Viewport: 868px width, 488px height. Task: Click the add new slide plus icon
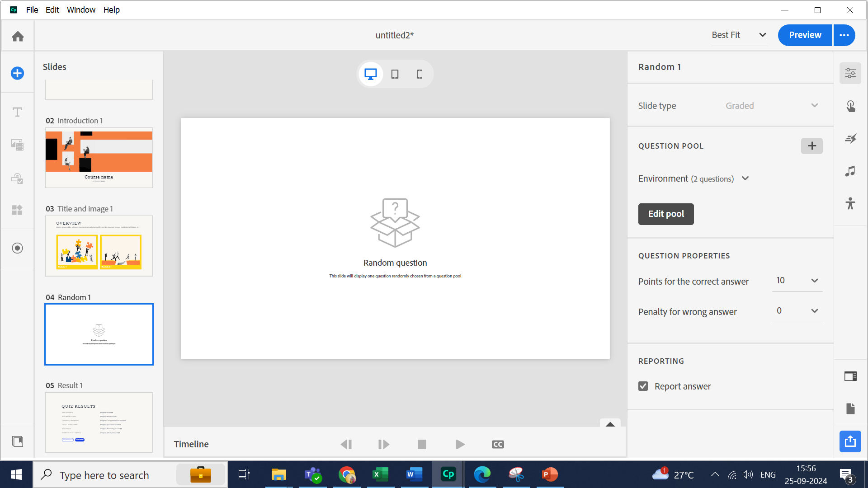click(x=17, y=73)
